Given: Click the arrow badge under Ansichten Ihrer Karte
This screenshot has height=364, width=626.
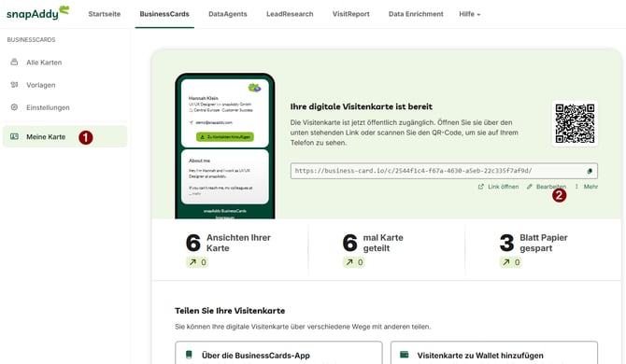Looking at the screenshot, I should coord(197,262).
